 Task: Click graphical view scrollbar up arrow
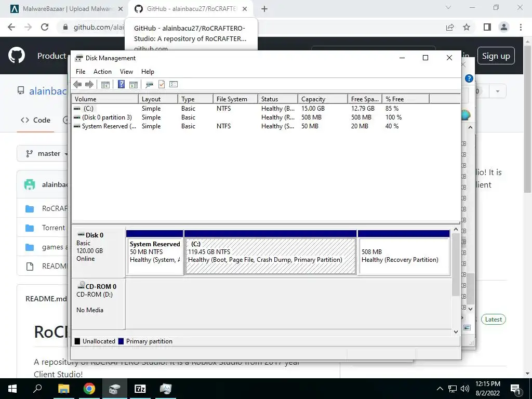(x=456, y=229)
